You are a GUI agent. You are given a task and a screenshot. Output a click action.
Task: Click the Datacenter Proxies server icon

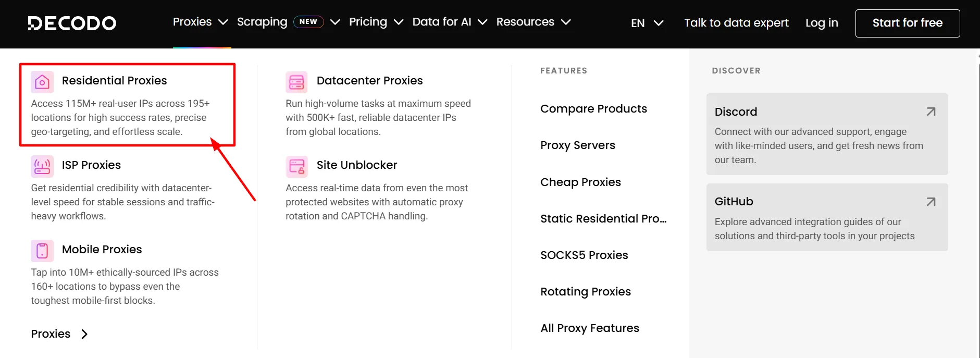(x=296, y=82)
